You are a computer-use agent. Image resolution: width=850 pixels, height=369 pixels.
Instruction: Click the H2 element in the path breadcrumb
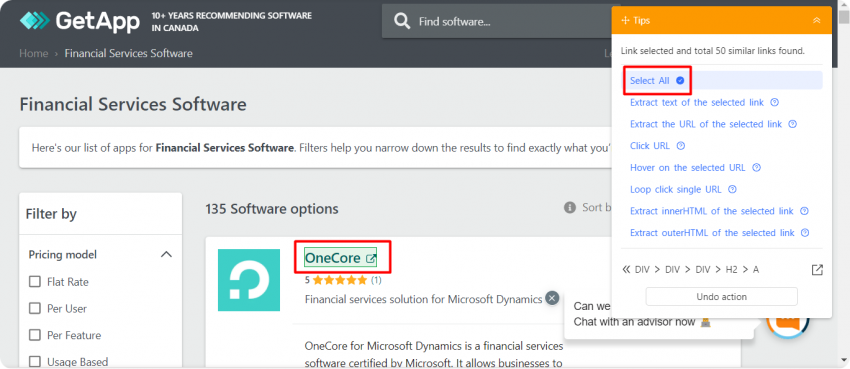(732, 269)
